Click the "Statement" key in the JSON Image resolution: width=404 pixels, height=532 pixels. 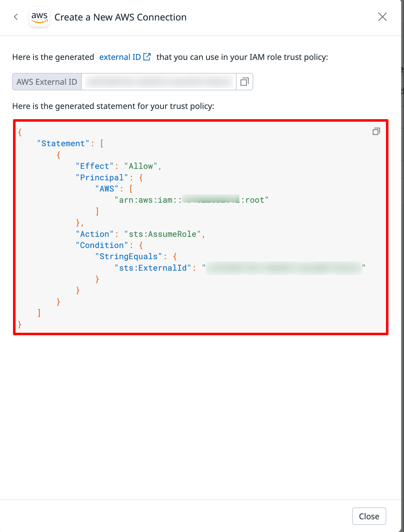(x=63, y=143)
